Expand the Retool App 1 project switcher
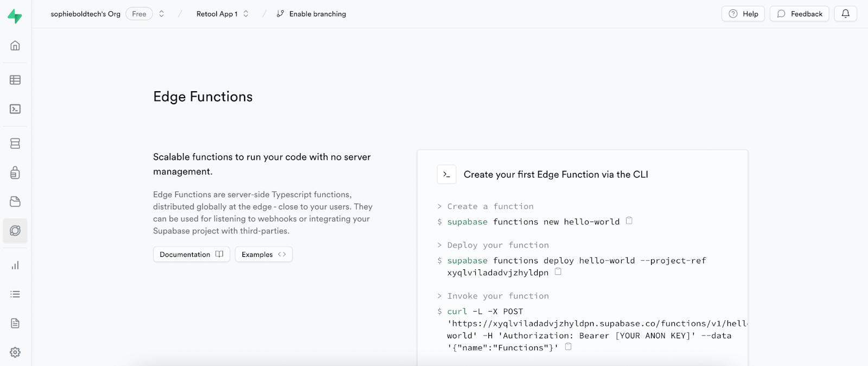 click(x=246, y=14)
